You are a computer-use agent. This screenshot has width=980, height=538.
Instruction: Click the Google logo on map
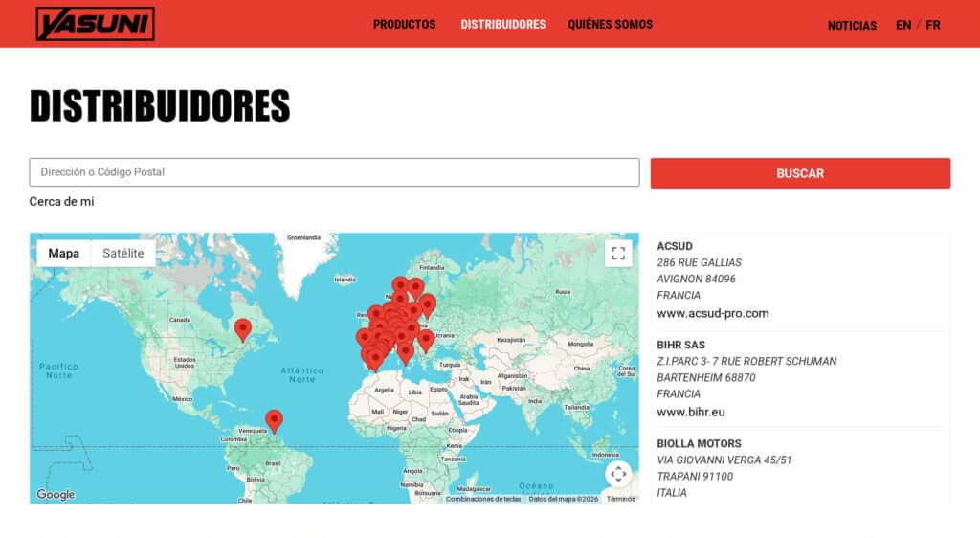56,494
